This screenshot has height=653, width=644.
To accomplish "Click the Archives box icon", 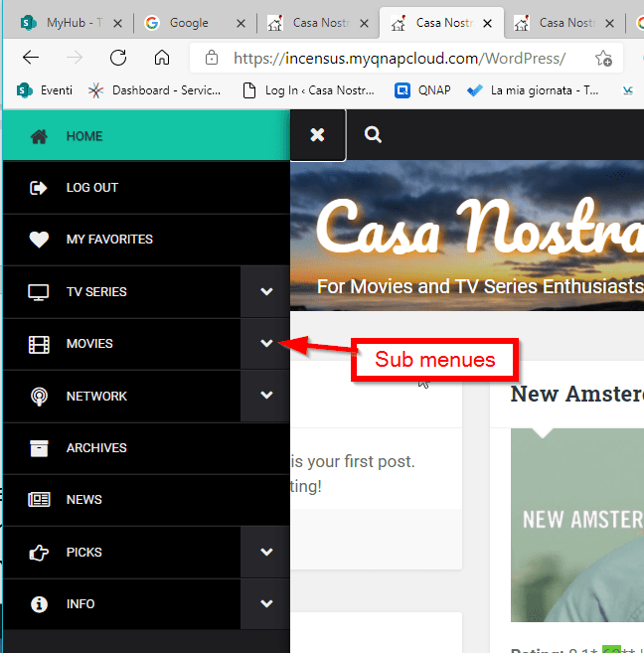I will point(39,448).
